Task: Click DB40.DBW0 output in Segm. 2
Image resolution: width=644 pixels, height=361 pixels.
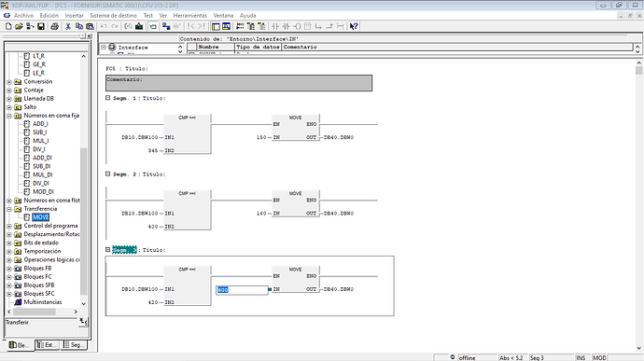Action: coord(339,214)
